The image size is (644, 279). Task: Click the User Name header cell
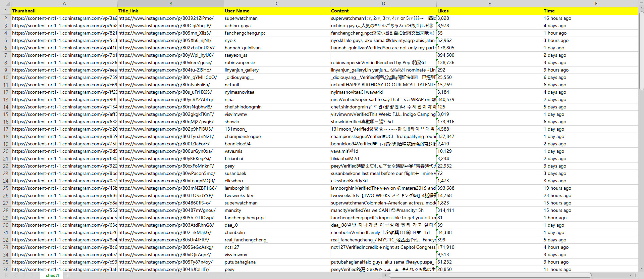point(277,11)
